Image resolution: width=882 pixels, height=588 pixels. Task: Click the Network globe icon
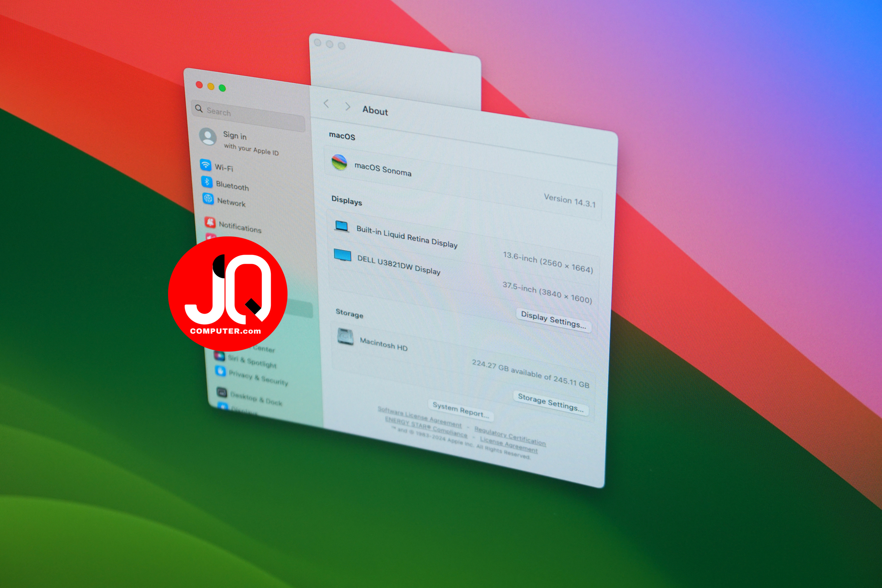click(208, 199)
